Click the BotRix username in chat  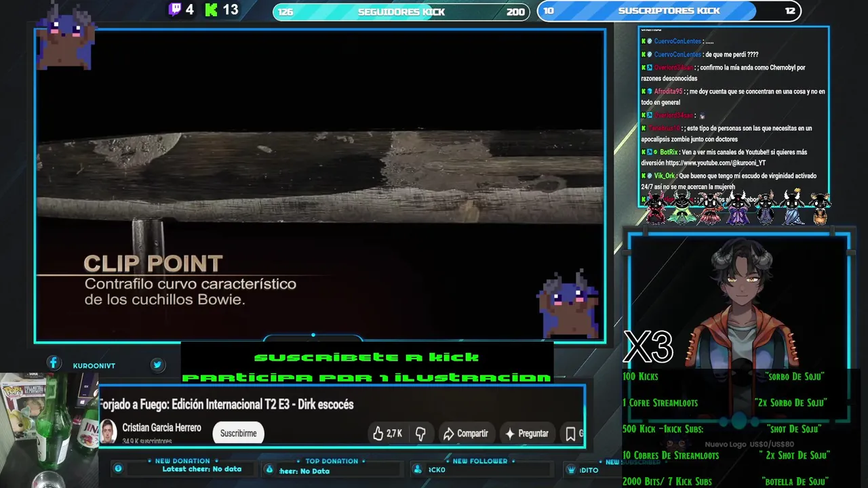[x=668, y=152]
